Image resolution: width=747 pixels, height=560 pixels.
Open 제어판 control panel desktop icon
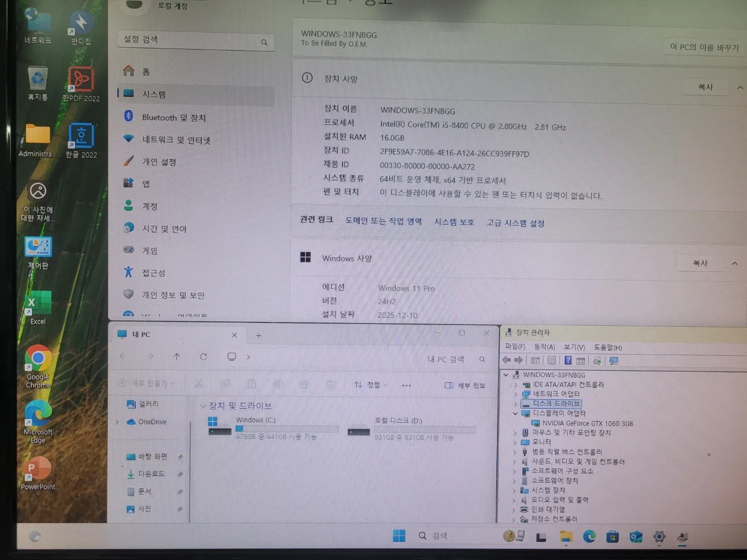coord(38,253)
